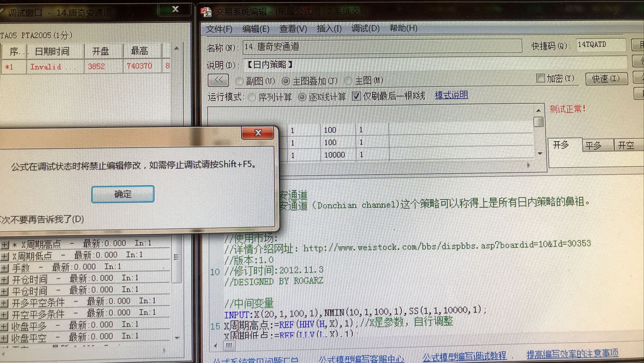Screen dimensions: 644x363
Task: Expand the 开仓时间 tree node
Action: (x=5, y=279)
